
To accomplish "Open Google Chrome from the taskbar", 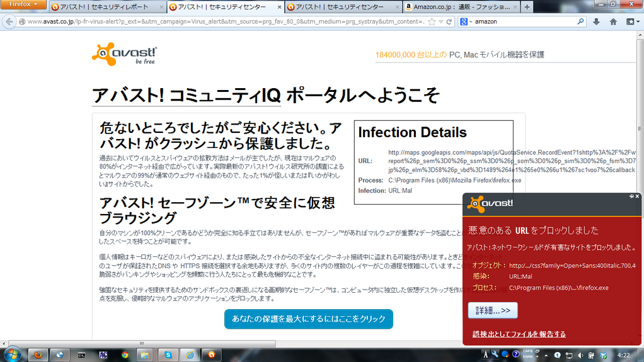I will click(x=124, y=355).
